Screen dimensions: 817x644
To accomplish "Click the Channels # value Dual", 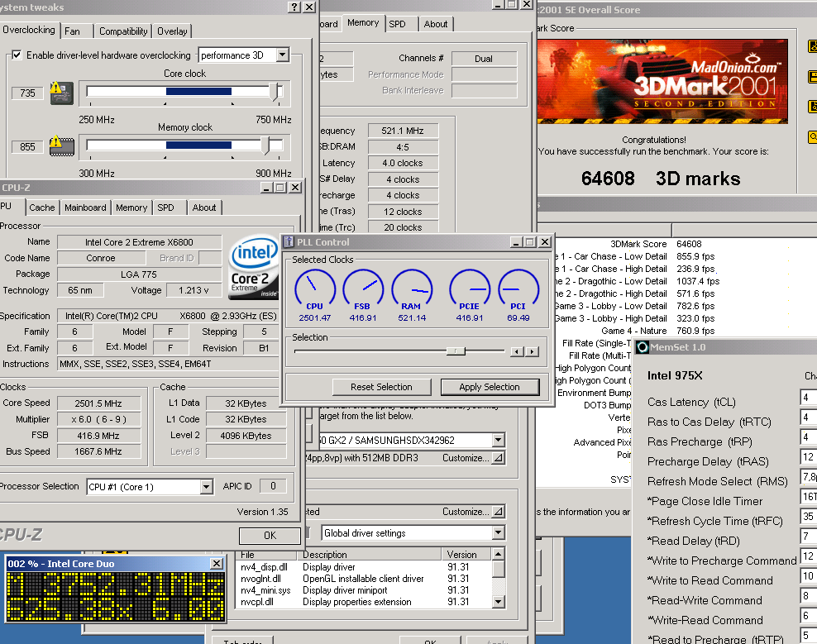I will (x=484, y=59).
